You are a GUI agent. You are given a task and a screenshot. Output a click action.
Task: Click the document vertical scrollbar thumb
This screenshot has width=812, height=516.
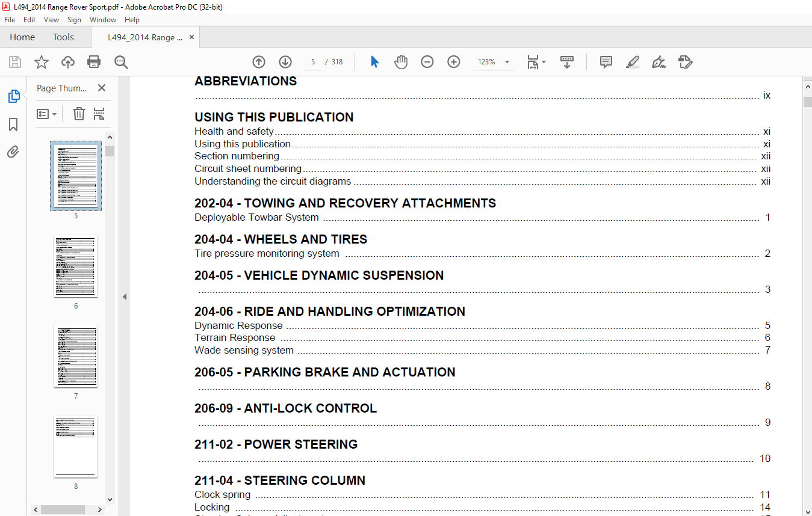coord(807,102)
